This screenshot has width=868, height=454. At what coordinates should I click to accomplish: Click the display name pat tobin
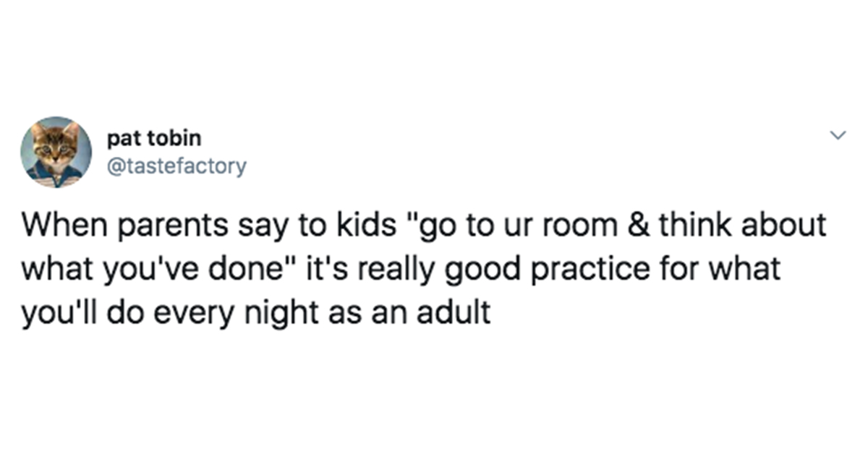pyautogui.click(x=153, y=138)
